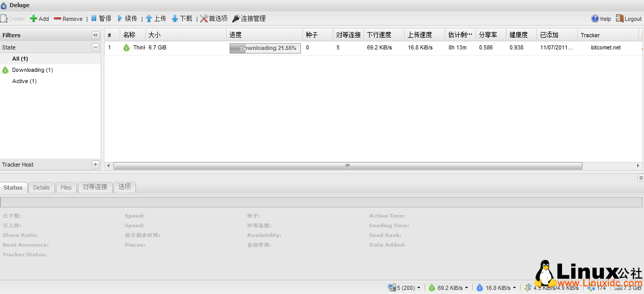Viewport: 644px width, 294px height.
Task: Resume the torrent with the 续传 icon
Action: click(127, 18)
